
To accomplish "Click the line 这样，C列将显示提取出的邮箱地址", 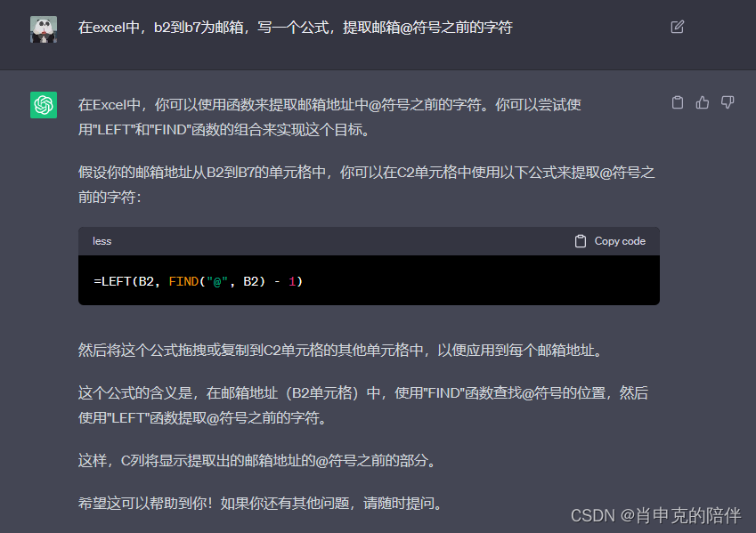I will [257, 461].
